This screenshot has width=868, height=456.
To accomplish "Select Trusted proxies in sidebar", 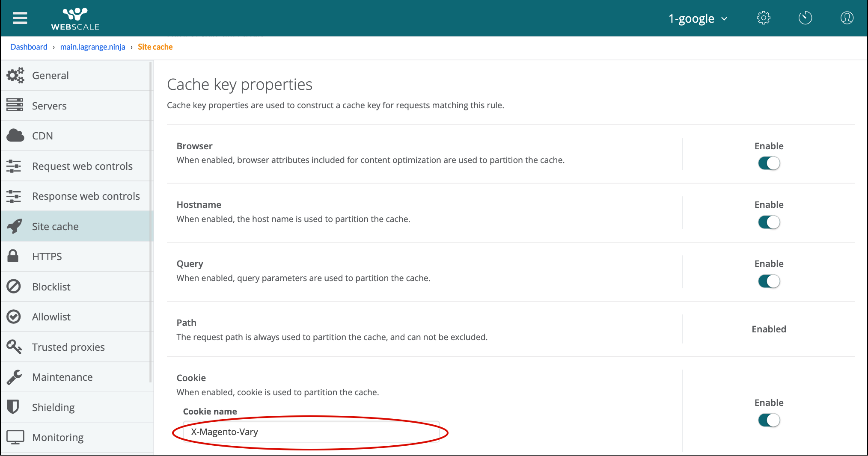I will point(68,347).
